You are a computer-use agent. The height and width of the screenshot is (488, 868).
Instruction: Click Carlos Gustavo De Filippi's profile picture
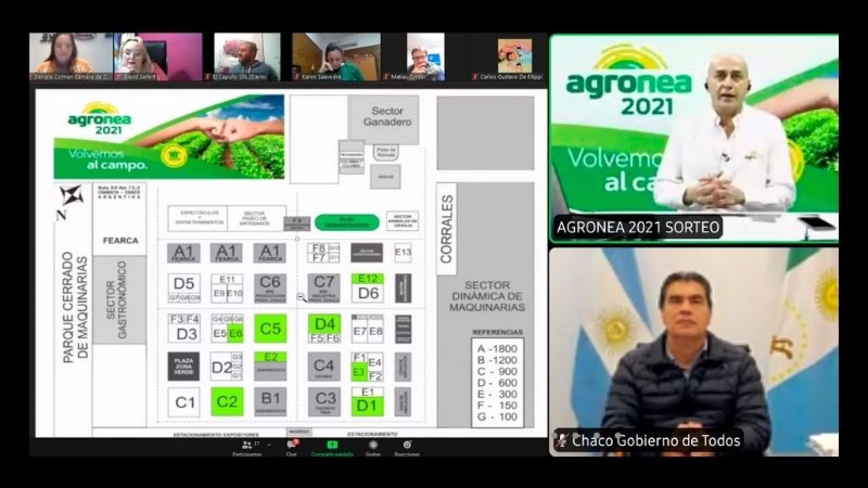pyautogui.click(x=515, y=55)
